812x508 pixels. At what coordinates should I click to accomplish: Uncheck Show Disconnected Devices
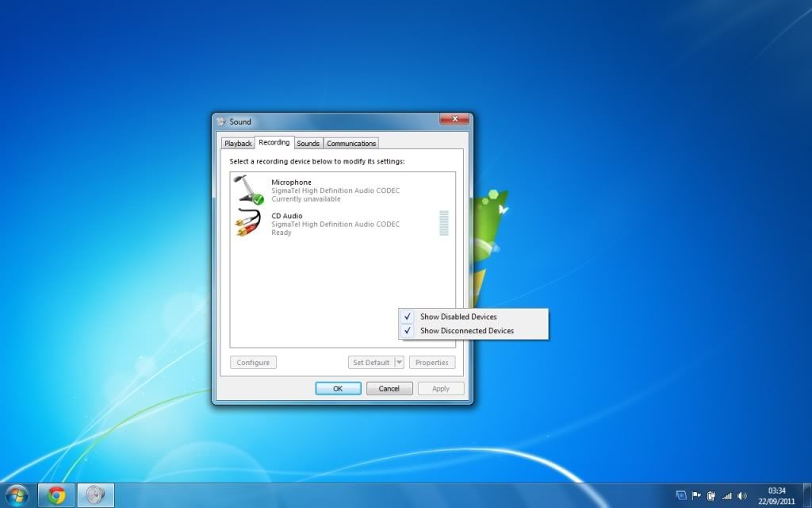(x=473, y=331)
